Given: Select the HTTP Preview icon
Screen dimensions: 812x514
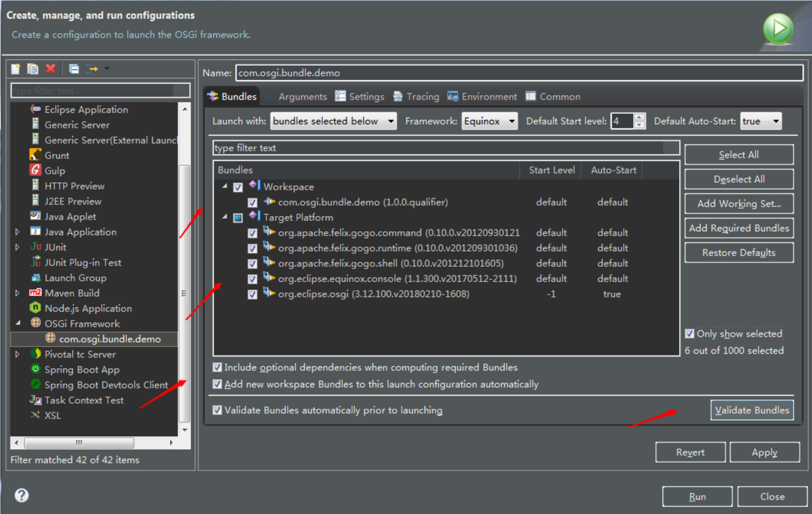Looking at the screenshot, I should tap(36, 186).
